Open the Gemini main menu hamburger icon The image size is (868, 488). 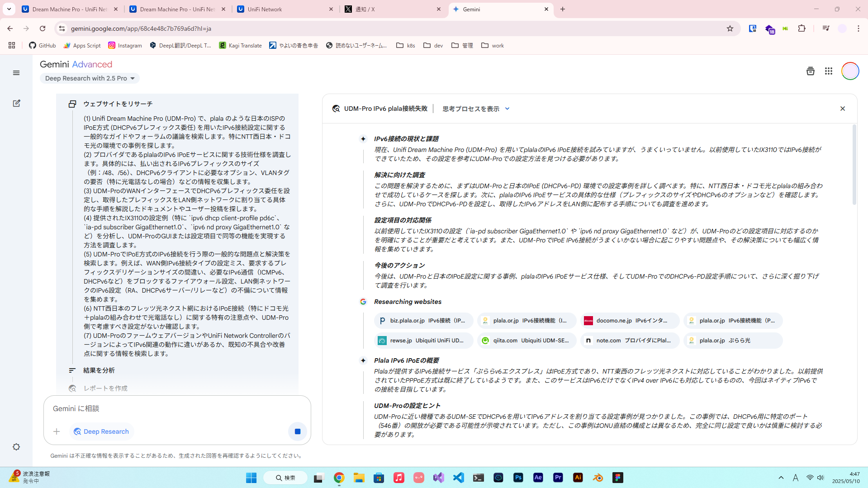16,73
